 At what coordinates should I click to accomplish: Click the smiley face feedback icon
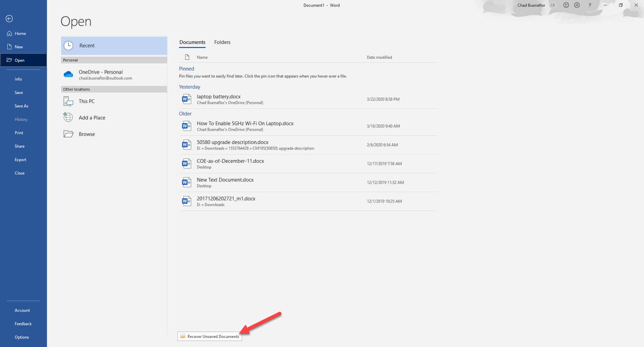click(x=566, y=5)
